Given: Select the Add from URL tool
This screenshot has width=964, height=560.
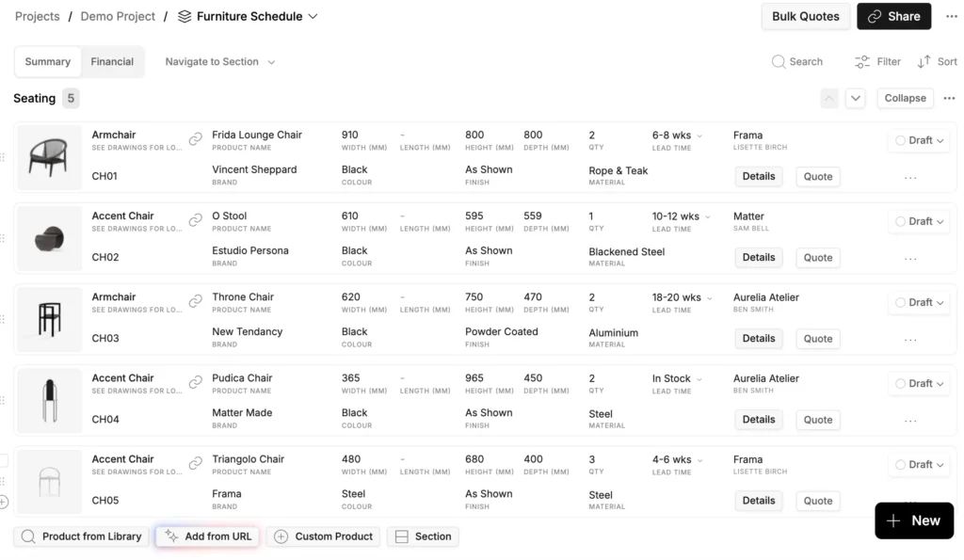Looking at the screenshot, I should tap(206, 536).
